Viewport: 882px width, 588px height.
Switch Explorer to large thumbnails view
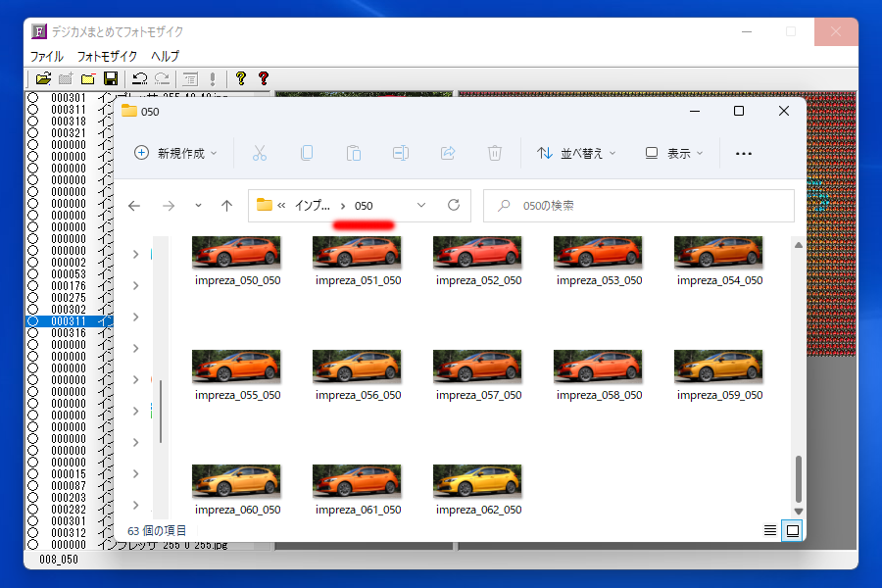pos(793,530)
